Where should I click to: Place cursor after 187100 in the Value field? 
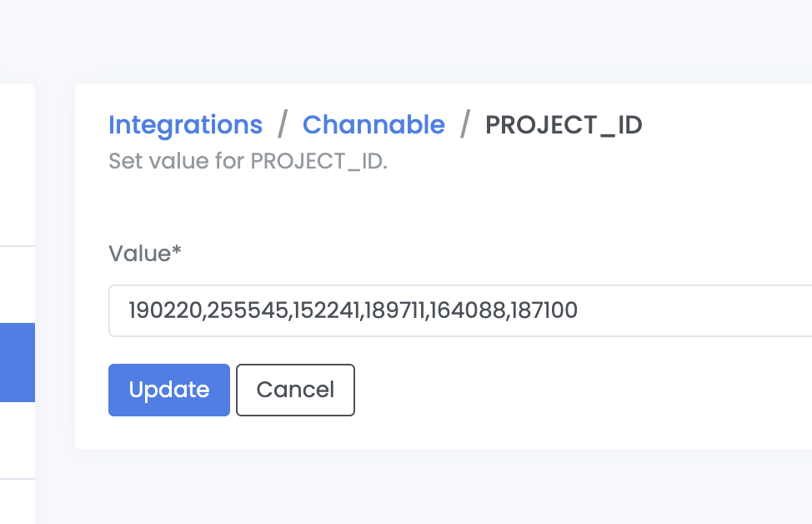(579, 311)
